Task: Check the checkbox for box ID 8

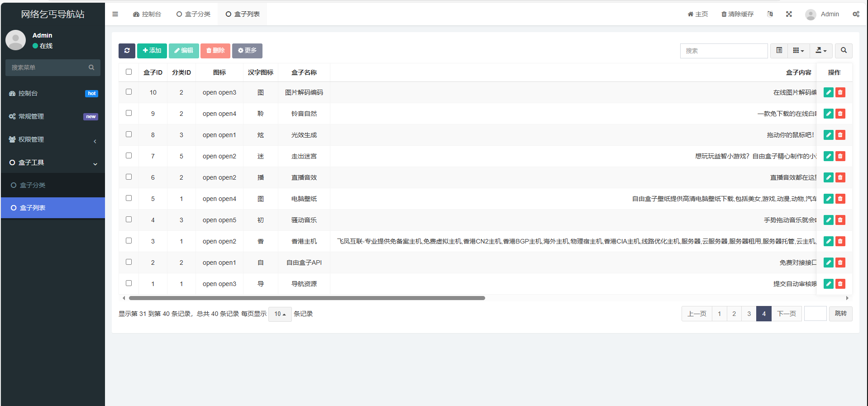Action: click(x=129, y=134)
